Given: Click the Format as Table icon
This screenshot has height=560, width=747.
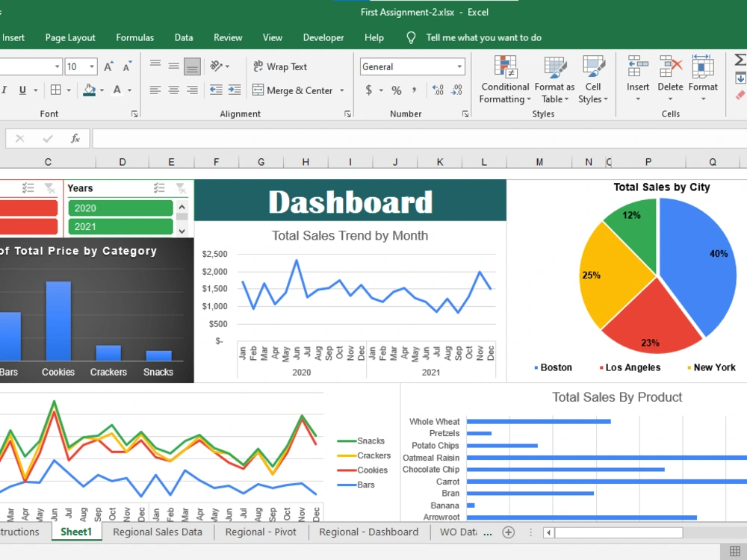Looking at the screenshot, I should 554,78.
